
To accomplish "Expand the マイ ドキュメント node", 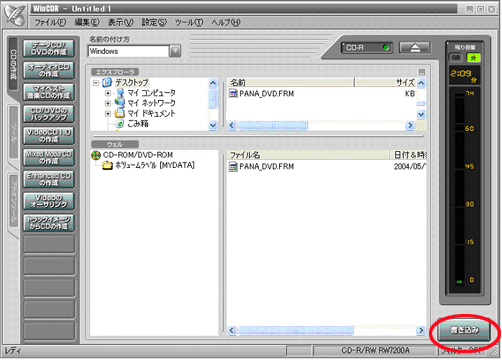I will [108, 114].
